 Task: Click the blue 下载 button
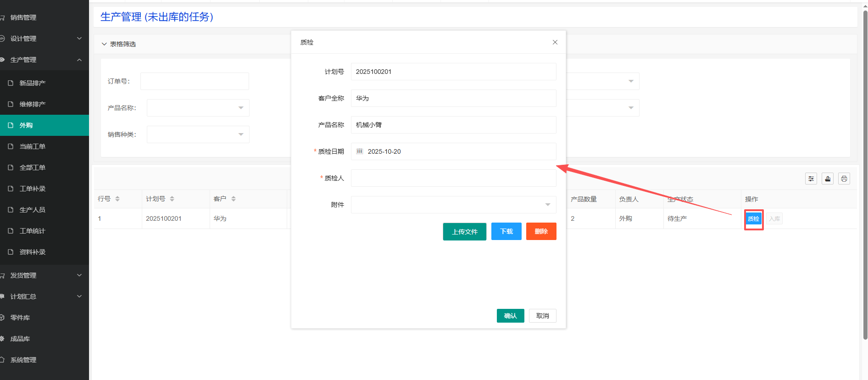click(506, 231)
